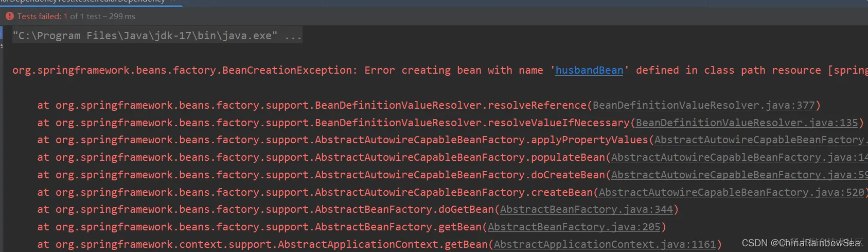Open AbstractAutowireCapableBeanFactory.java:520 link on createBean line
This screenshot has width=868, height=252.
tap(731, 192)
